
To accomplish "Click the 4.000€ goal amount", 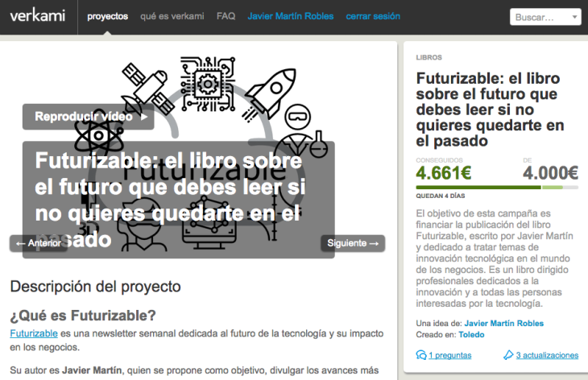I will 550,173.
